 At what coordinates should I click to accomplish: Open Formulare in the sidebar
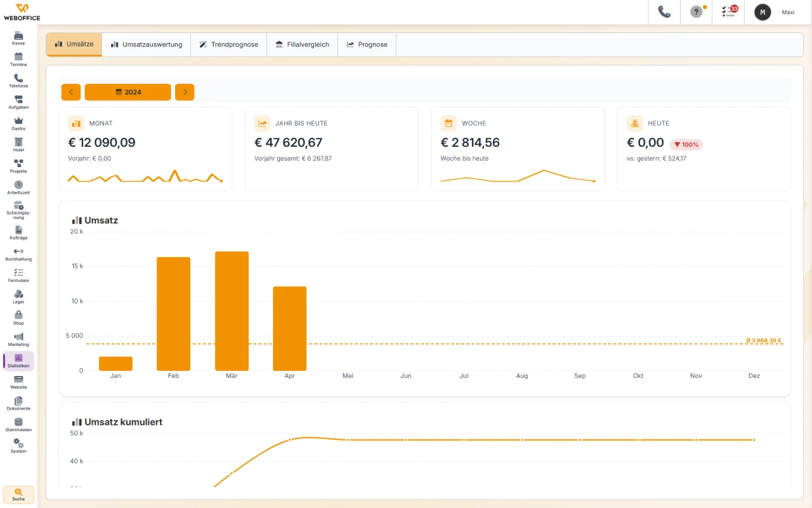tap(18, 275)
